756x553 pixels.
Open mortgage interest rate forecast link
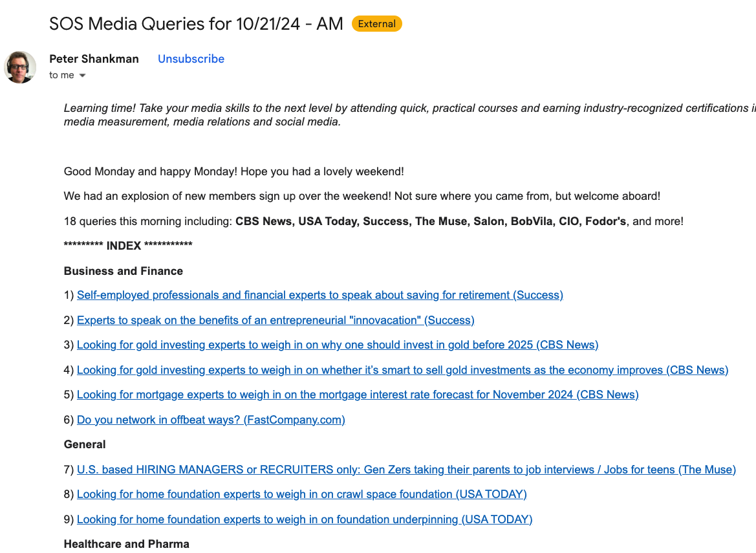pyautogui.click(x=357, y=395)
